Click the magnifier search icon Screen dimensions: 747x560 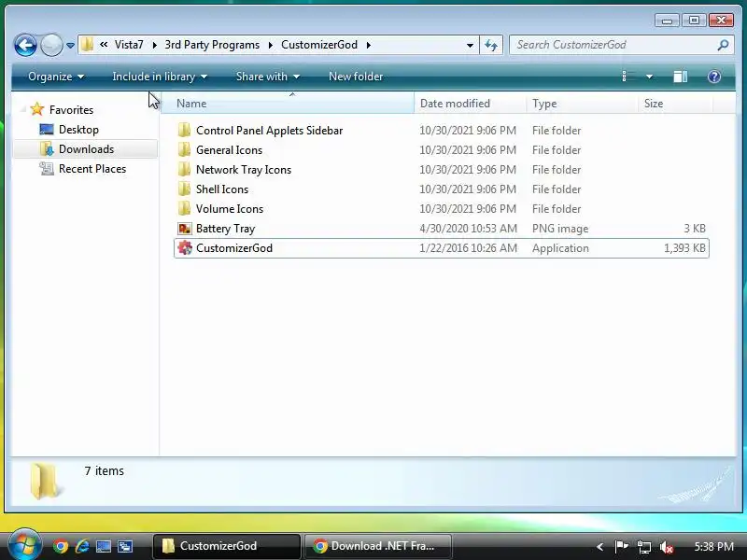(723, 45)
